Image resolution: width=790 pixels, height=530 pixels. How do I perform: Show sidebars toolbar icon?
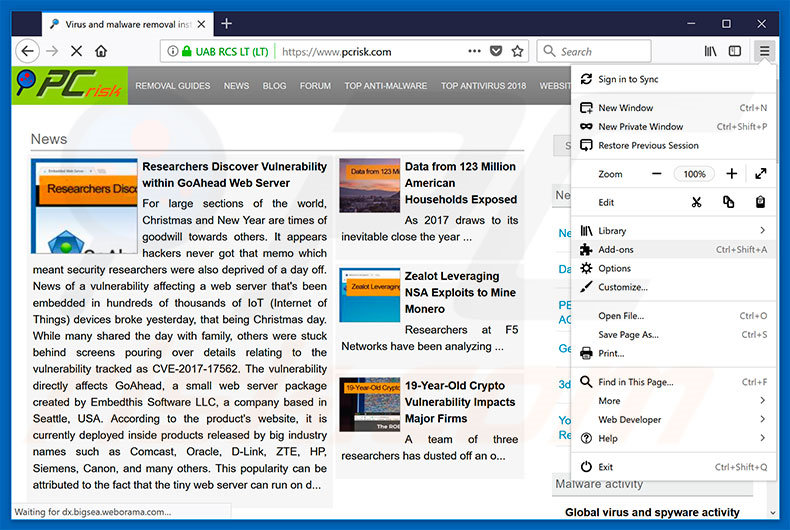point(735,51)
